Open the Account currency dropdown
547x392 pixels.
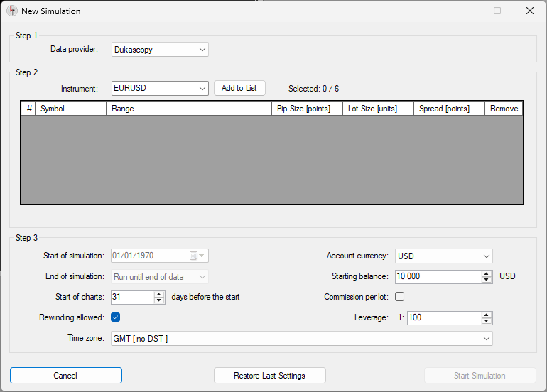[x=444, y=256]
